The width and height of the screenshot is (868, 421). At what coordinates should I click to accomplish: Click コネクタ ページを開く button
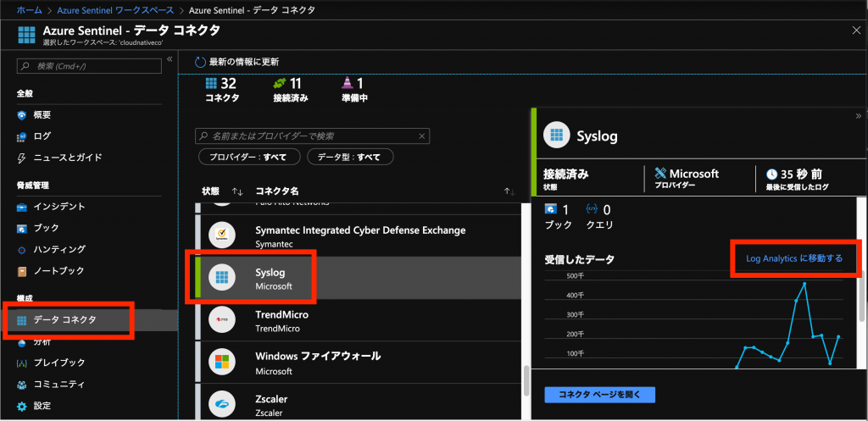click(x=600, y=395)
